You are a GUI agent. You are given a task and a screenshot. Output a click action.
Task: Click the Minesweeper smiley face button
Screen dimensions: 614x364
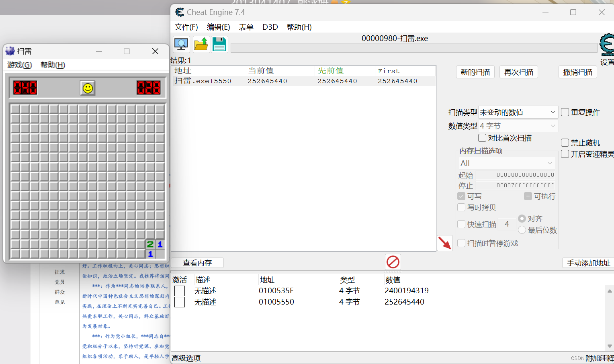[x=88, y=88]
